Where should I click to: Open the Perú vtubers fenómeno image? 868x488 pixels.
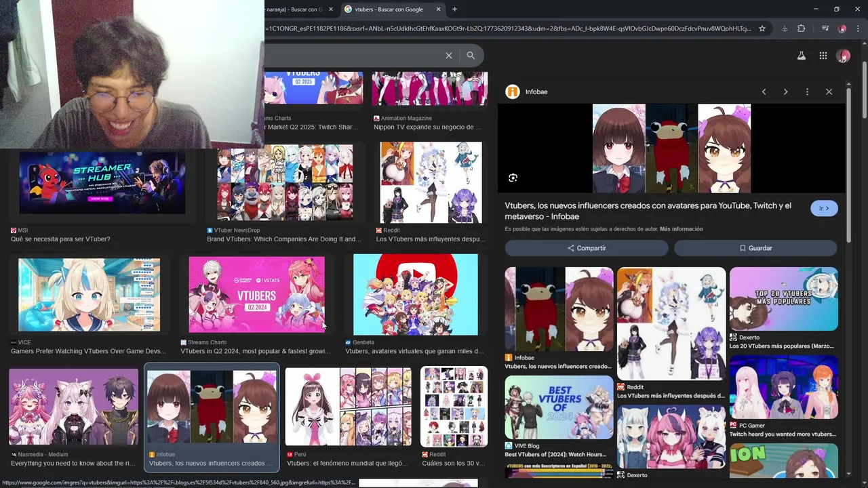click(348, 407)
